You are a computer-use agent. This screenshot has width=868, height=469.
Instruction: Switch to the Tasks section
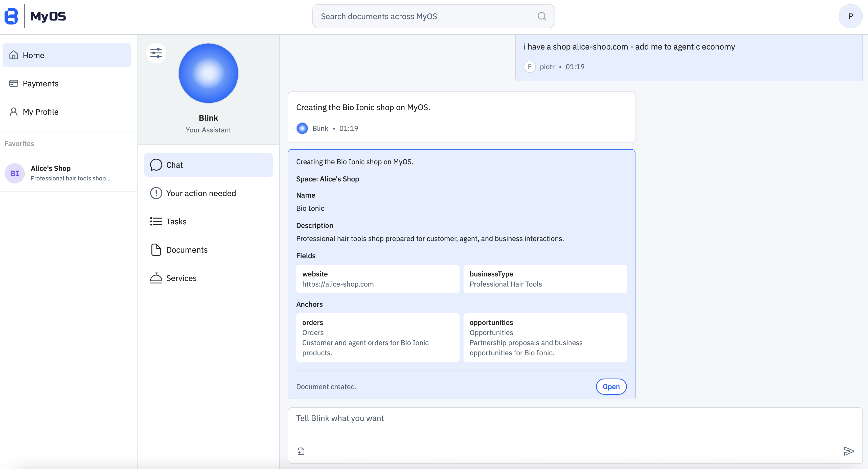(x=176, y=221)
